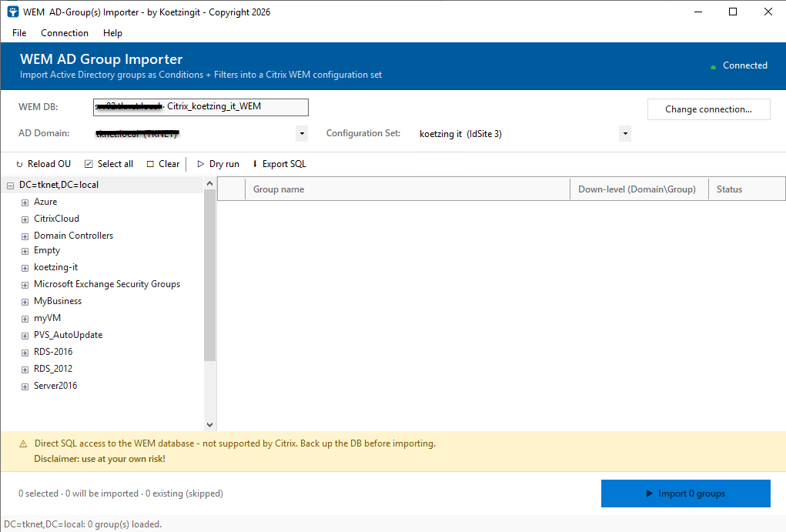This screenshot has height=532, width=786.
Task: Expand the RDS_2012 OU node
Action: (x=25, y=370)
